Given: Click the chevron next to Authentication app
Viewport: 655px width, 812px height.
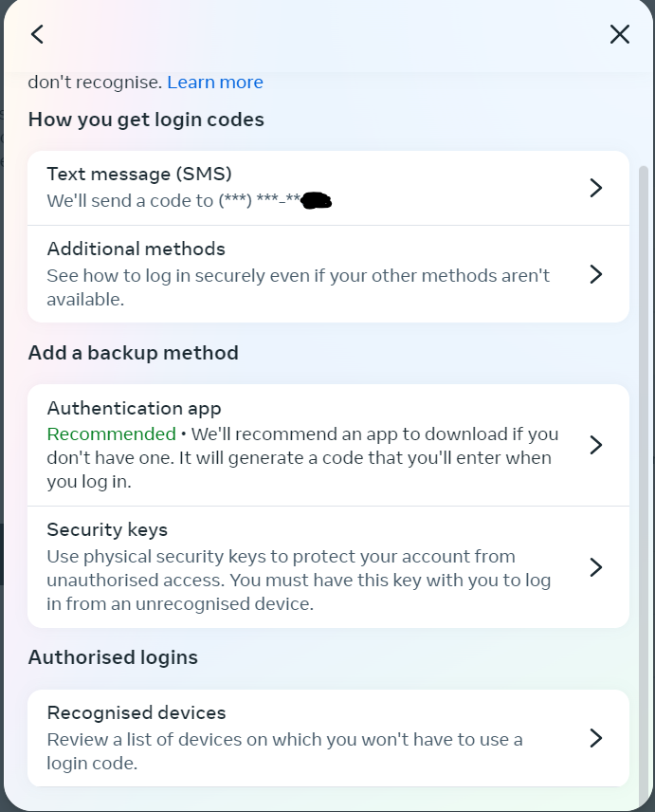Looking at the screenshot, I should tap(595, 445).
